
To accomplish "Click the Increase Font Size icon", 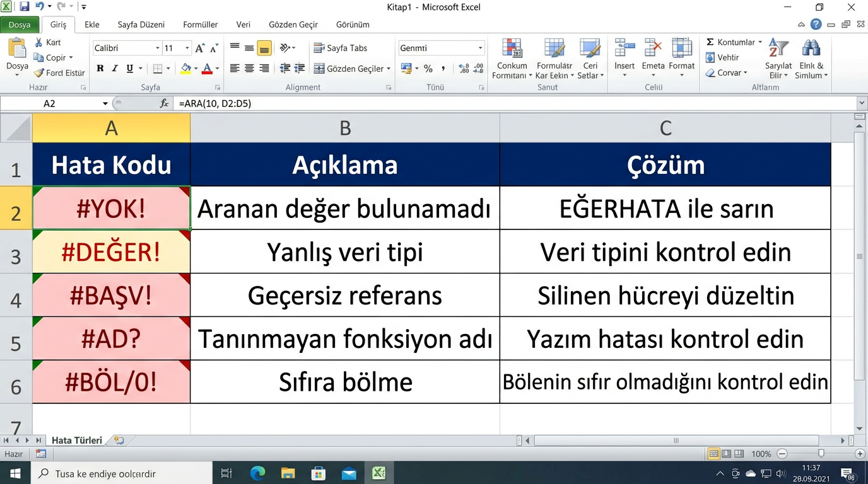I will click(200, 49).
